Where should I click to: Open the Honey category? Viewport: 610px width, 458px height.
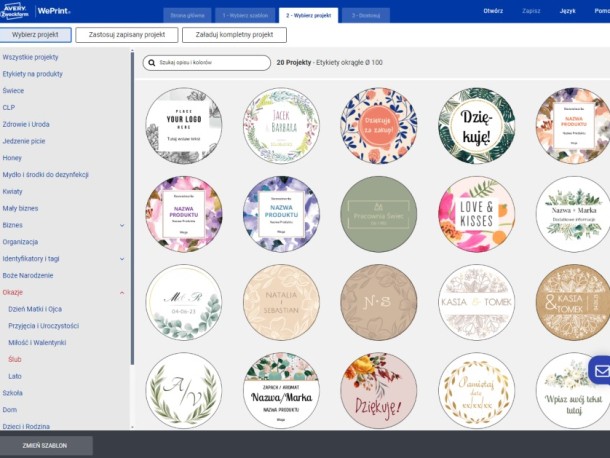12,158
